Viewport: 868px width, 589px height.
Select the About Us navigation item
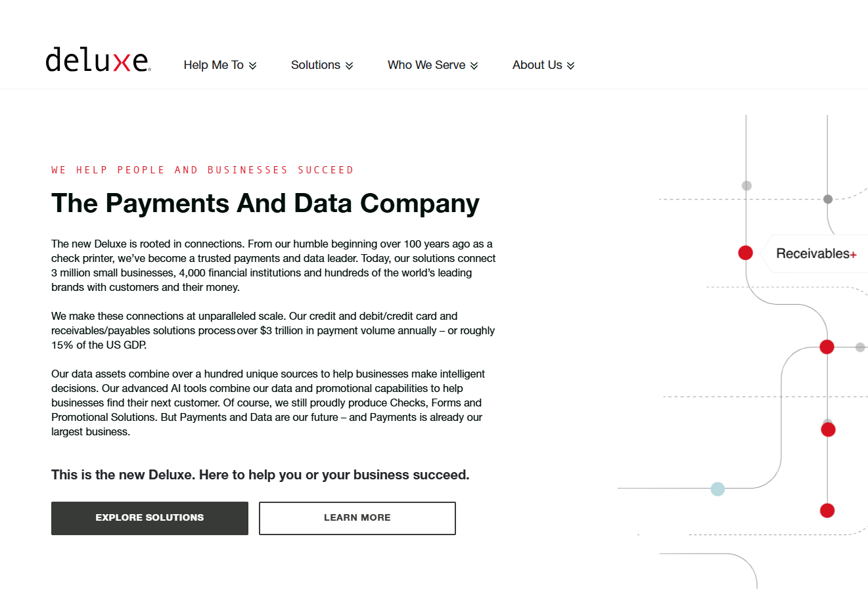537,65
